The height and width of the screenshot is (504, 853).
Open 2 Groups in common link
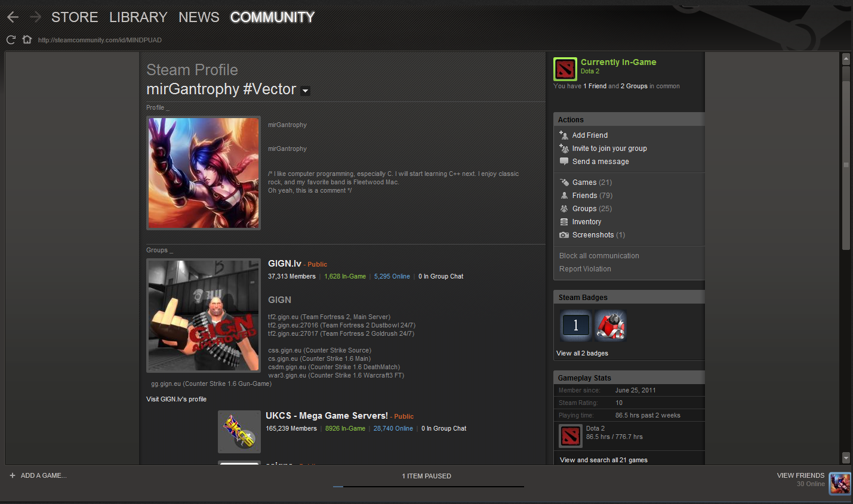(x=634, y=86)
